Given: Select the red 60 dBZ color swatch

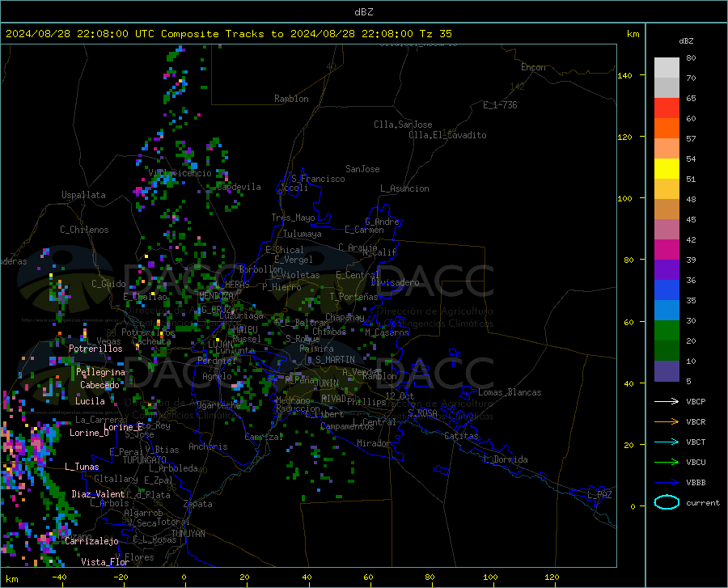Looking at the screenshot, I should click(667, 108).
